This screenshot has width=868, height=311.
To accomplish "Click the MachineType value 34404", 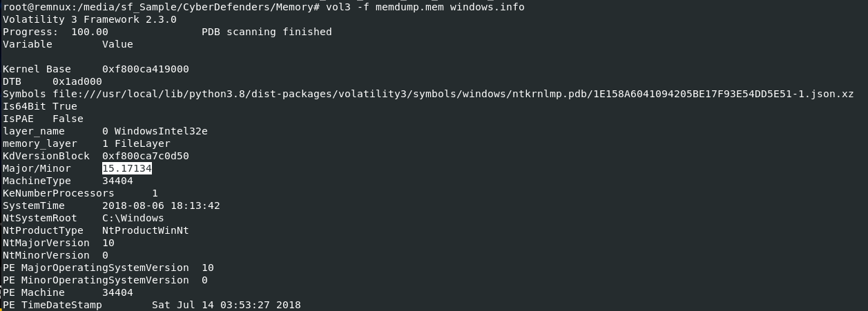I will coord(117,181).
